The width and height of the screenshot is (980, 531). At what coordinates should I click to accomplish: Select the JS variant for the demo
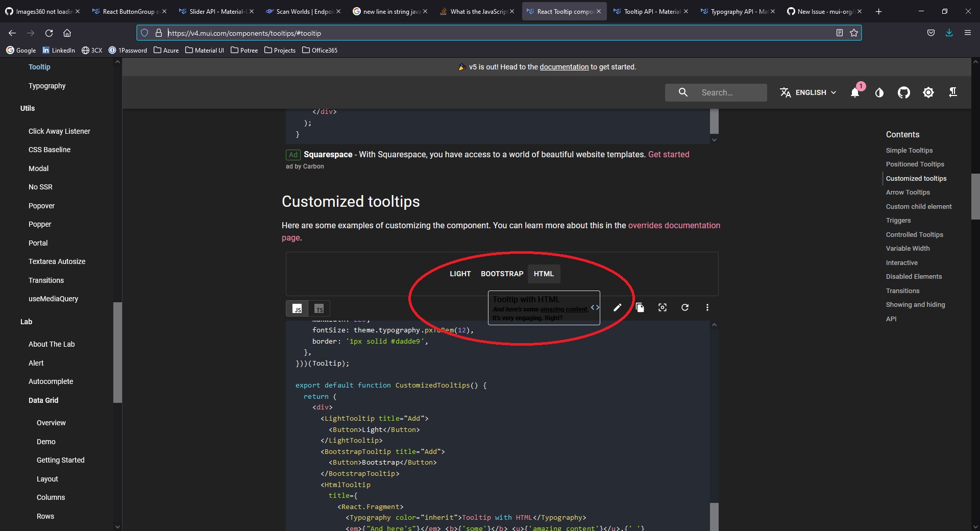(298, 308)
